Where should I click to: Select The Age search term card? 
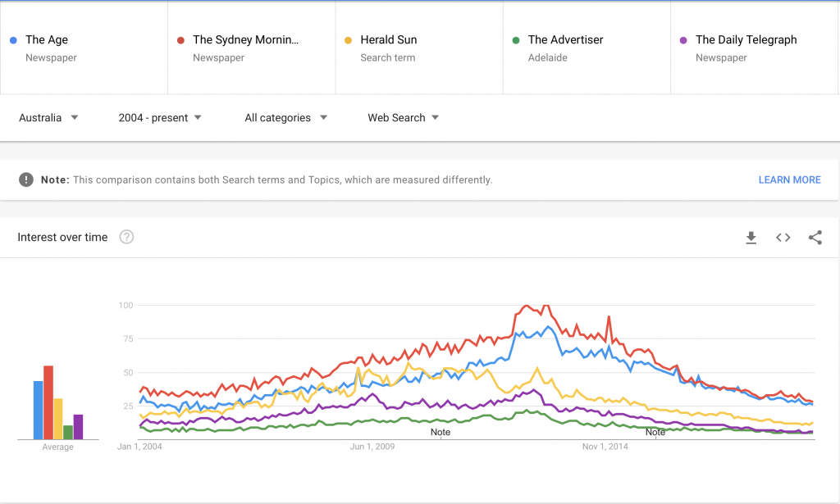point(84,48)
